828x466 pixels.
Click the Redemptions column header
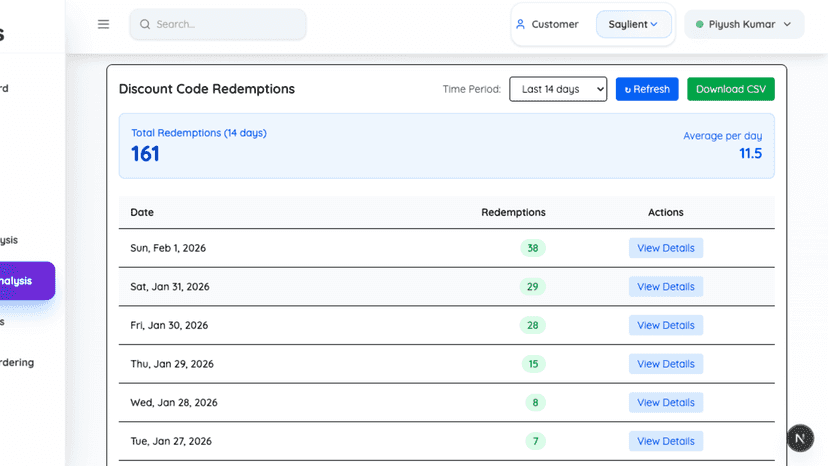pyautogui.click(x=513, y=212)
